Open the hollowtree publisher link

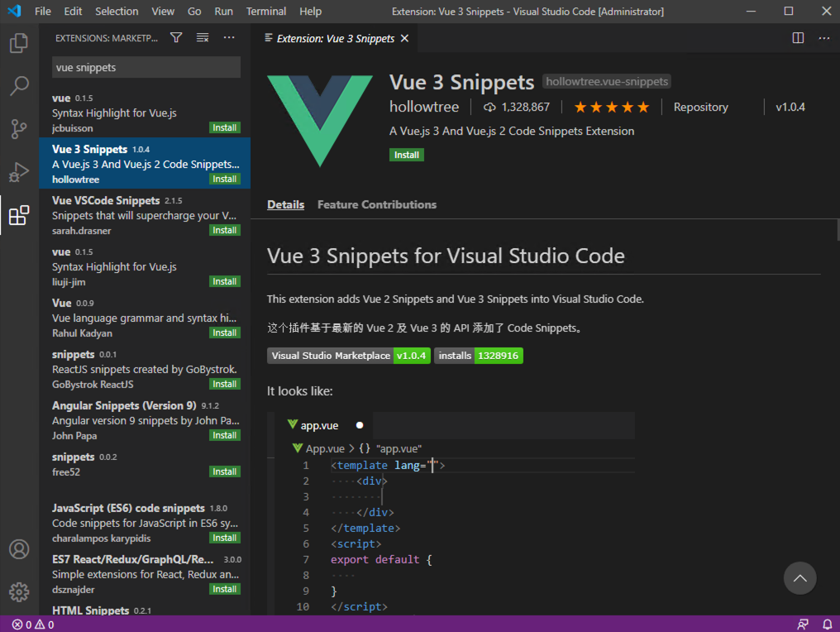pyautogui.click(x=424, y=108)
